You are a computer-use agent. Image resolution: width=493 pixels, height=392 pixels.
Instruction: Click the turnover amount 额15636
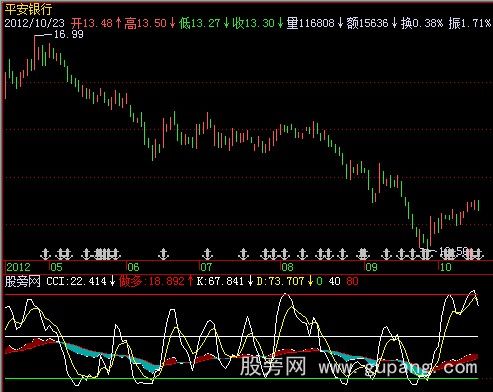[368, 23]
